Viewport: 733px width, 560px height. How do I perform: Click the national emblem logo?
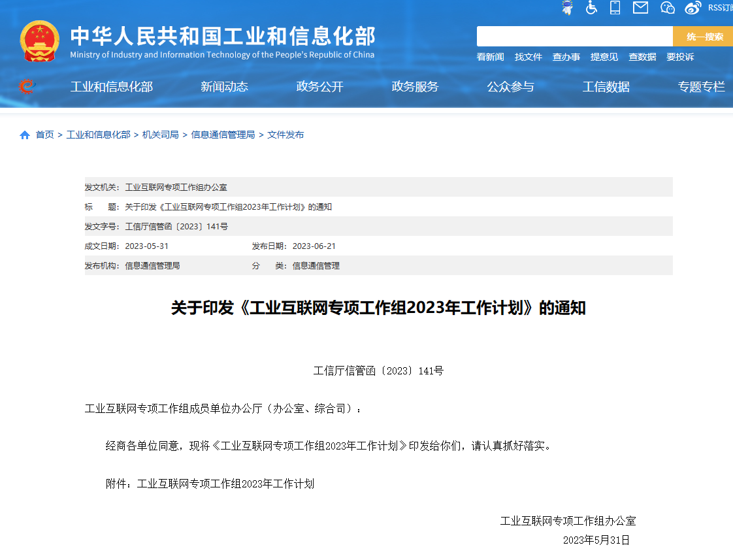click(41, 41)
